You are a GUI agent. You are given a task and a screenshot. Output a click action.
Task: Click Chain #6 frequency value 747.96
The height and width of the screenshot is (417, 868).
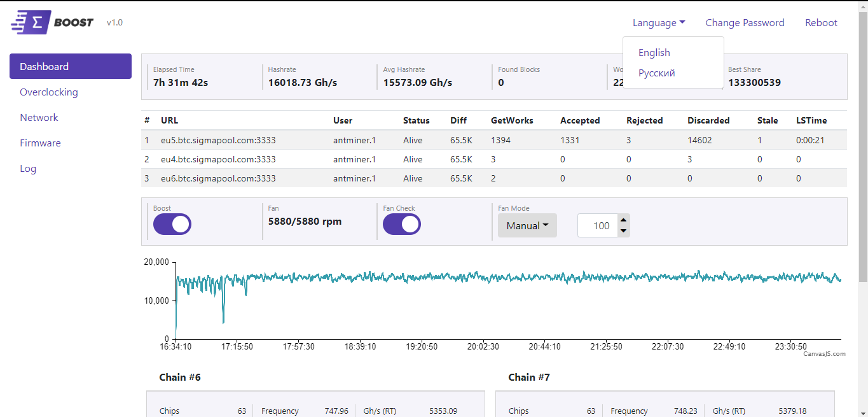(x=336, y=411)
